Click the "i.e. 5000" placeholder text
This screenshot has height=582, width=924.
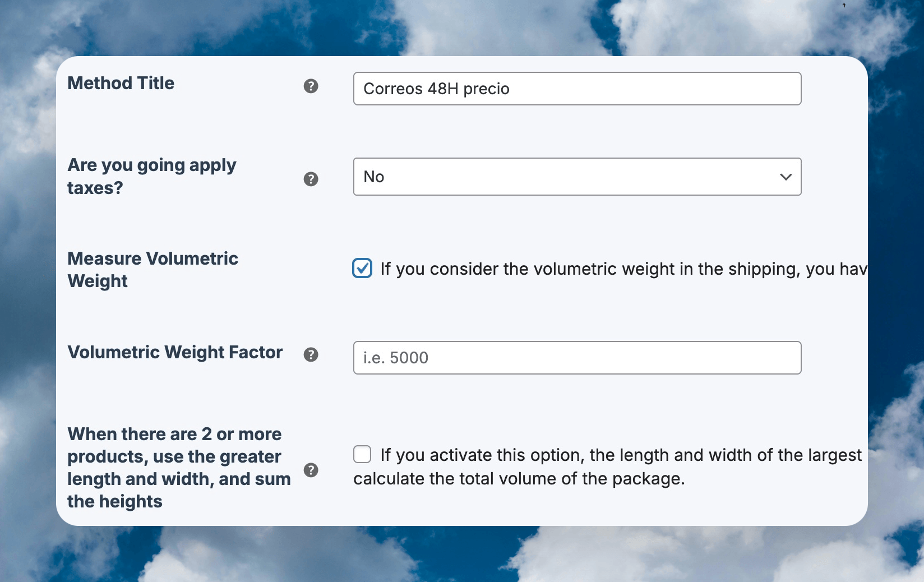point(396,358)
